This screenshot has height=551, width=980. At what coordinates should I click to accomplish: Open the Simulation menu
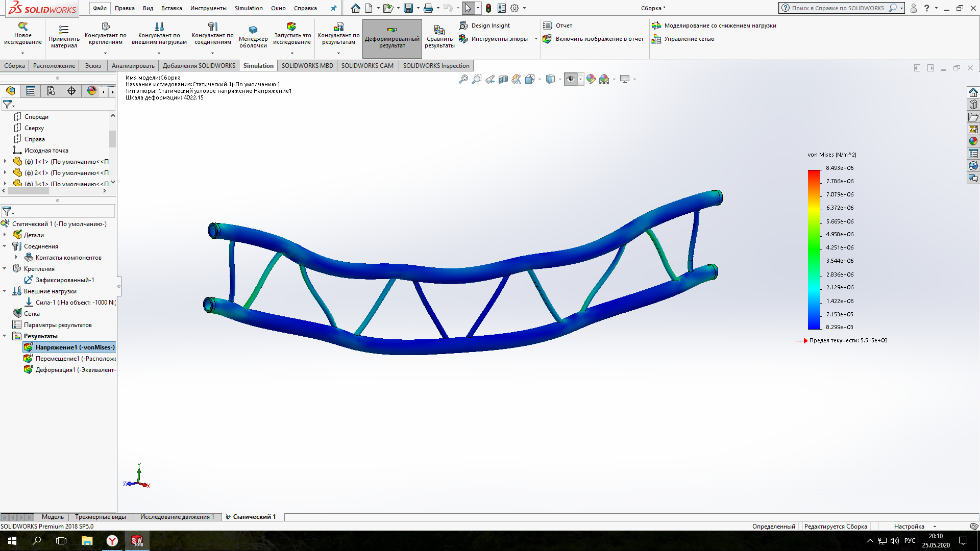pyautogui.click(x=248, y=8)
